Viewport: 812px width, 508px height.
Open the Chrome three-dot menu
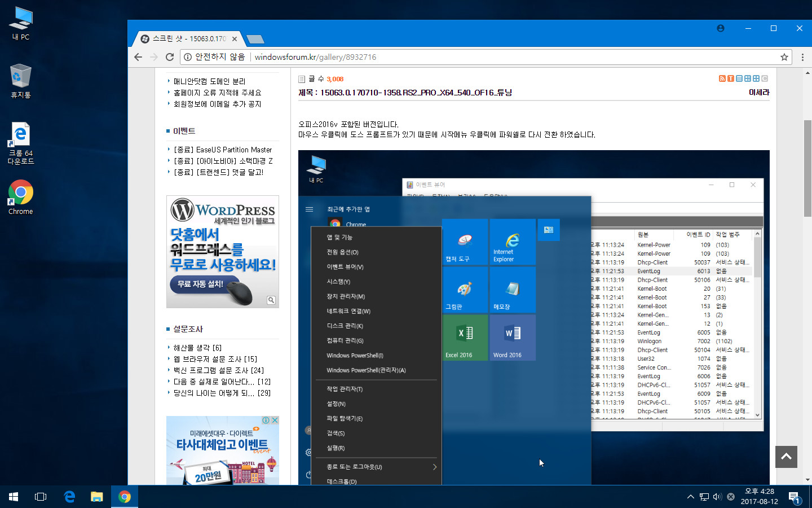(x=802, y=57)
